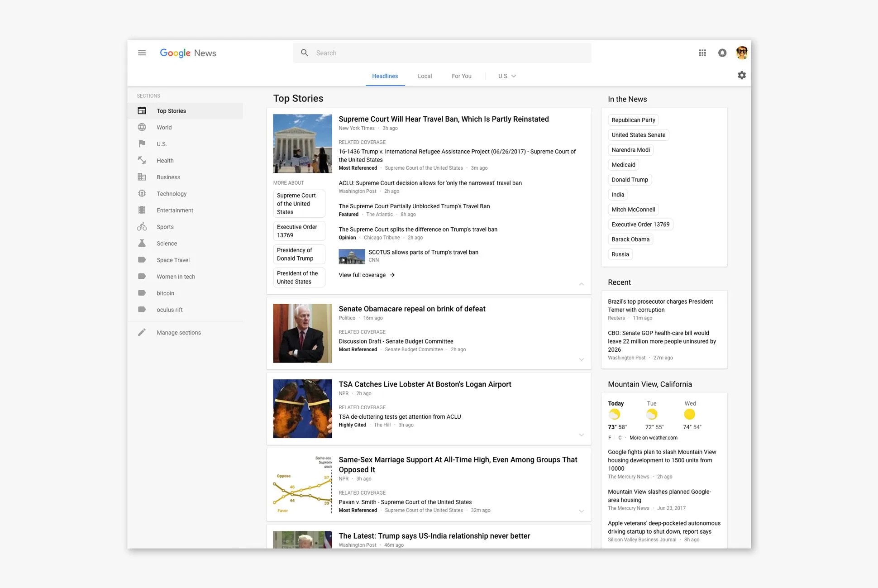
Task: Open the navigation hamburger menu
Action: 142,53
